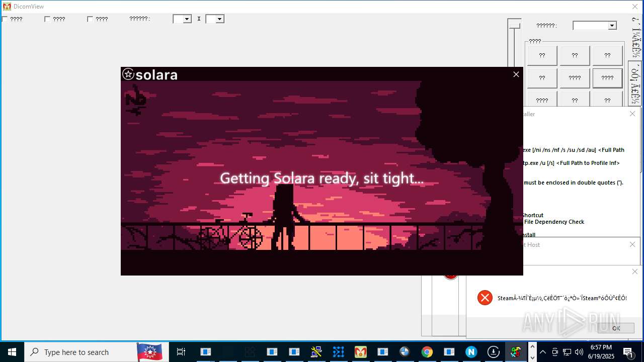Click the taskbar clock showing 6:57 PM
Screen dimensions: 644x362
[x=601, y=352]
